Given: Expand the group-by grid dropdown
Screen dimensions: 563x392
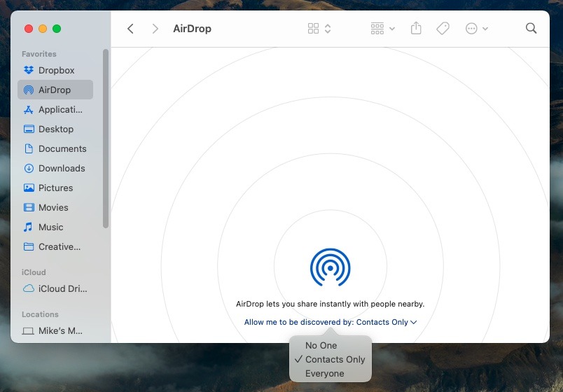Looking at the screenshot, I should (382, 29).
